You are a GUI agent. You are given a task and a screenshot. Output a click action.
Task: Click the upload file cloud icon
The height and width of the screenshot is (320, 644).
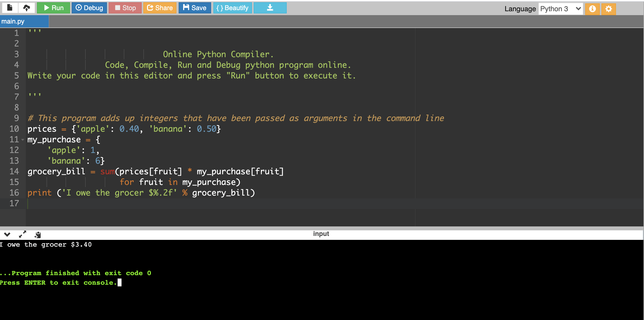click(27, 8)
